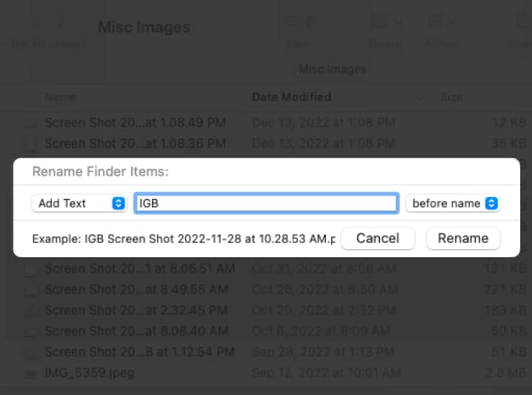Toggle the Date Modified sort direction chevron
Image resolution: width=532 pixels, height=395 pixels.
coord(421,97)
